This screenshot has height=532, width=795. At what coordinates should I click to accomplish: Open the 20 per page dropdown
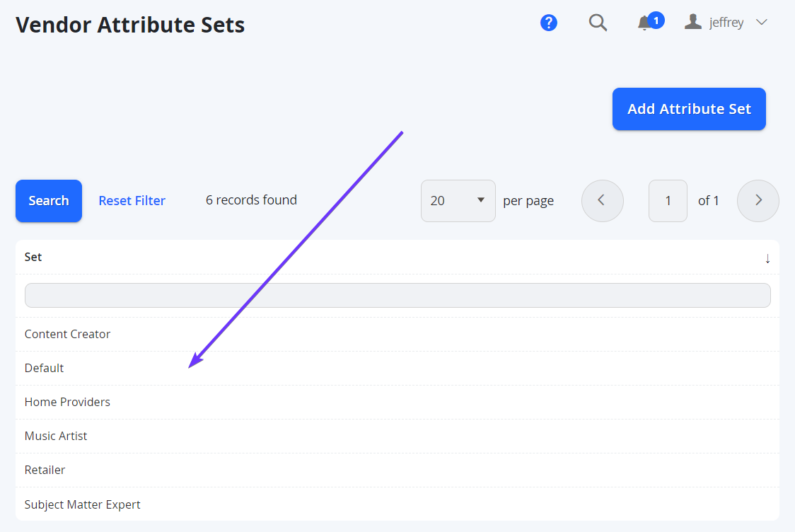[458, 201]
